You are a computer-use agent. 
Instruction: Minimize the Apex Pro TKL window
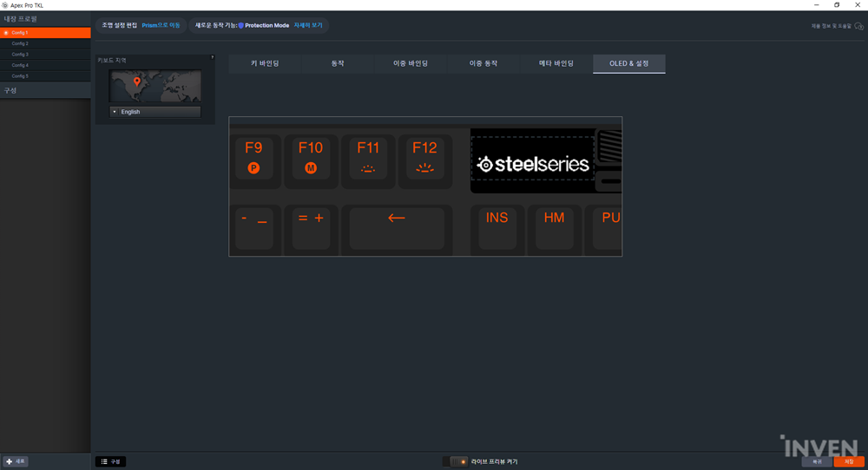click(816, 5)
